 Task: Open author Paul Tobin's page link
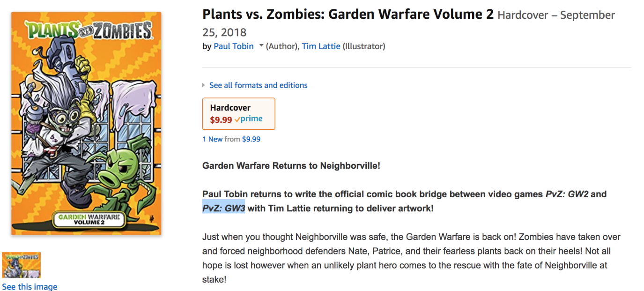pyautogui.click(x=233, y=46)
